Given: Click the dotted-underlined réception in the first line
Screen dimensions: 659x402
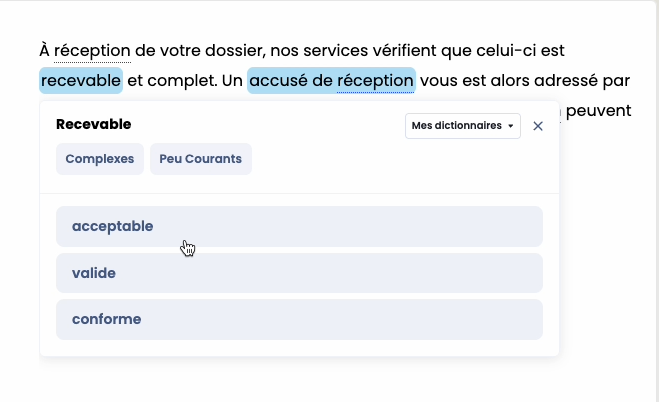Looking at the screenshot, I should click(x=93, y=50).
